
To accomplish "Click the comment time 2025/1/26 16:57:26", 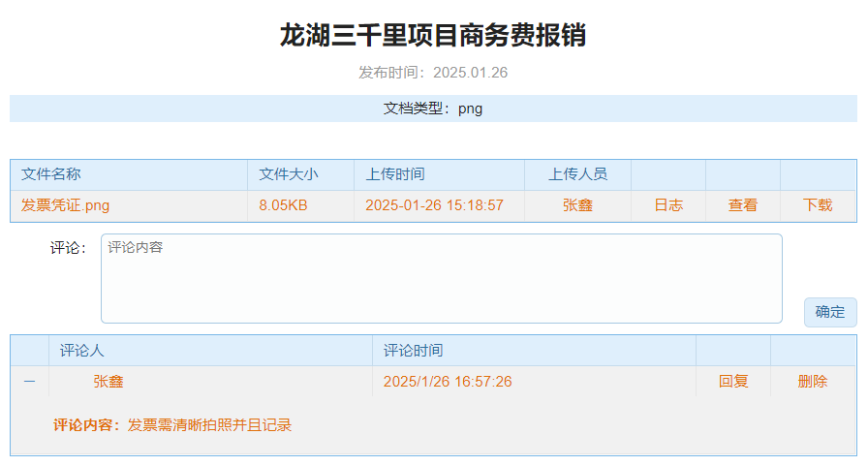I will pos(448,382).
